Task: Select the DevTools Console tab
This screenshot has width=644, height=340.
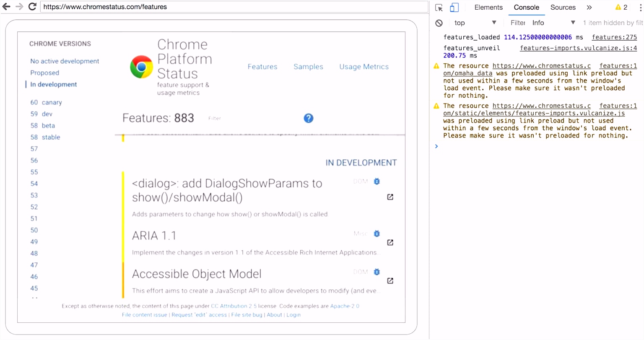Action: pos(527,8)
